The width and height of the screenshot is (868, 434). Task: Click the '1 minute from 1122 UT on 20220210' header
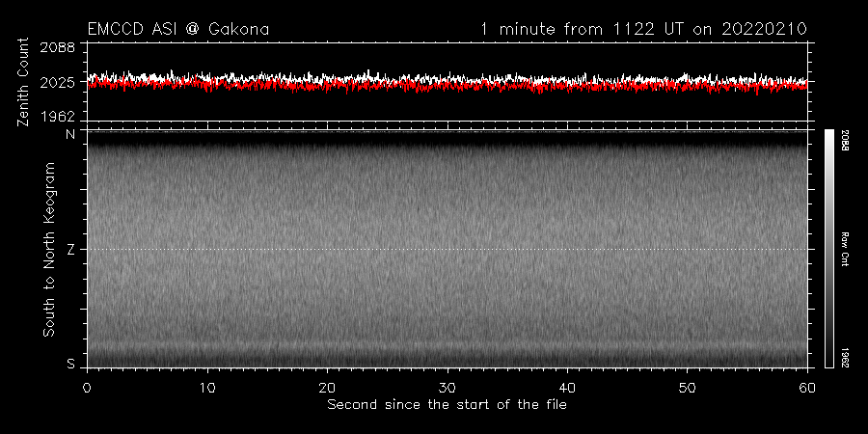pyautogui.click(x=643, y=29)
